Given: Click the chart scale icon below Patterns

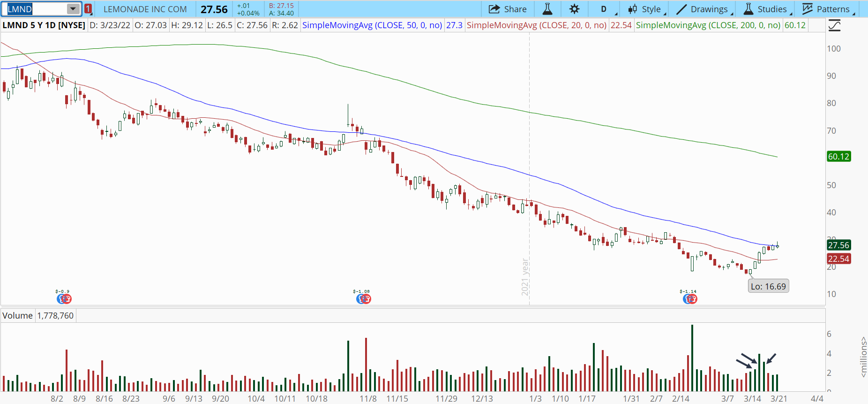Looking at the screenshot, I should click(834, 26).
